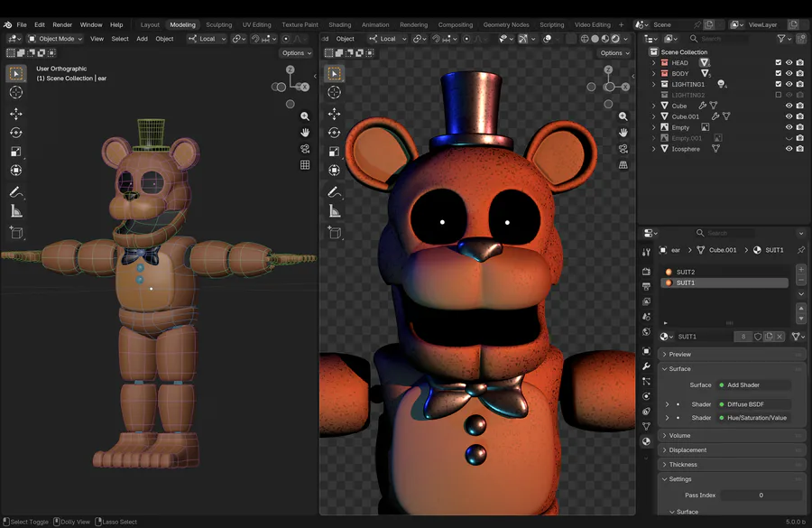Open the Tool properties tab
812x528 pixels.
pyautogui.click(x=646, y=253)
